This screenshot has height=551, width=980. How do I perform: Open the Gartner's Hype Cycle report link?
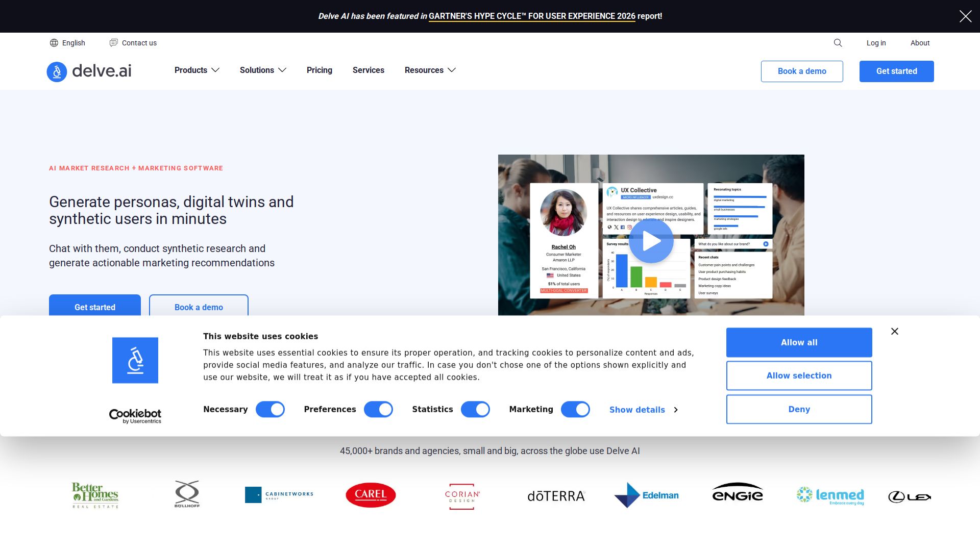(x=532, y=16)
